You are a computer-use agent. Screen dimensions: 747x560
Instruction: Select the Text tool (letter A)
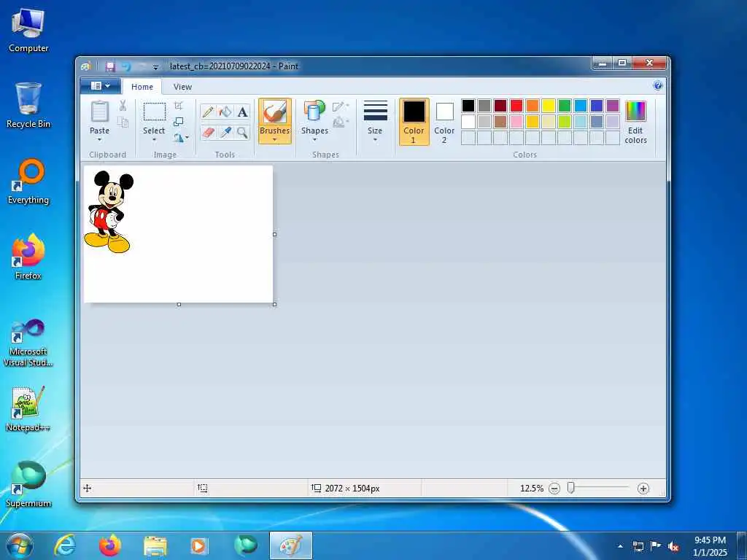click(242, 112)
